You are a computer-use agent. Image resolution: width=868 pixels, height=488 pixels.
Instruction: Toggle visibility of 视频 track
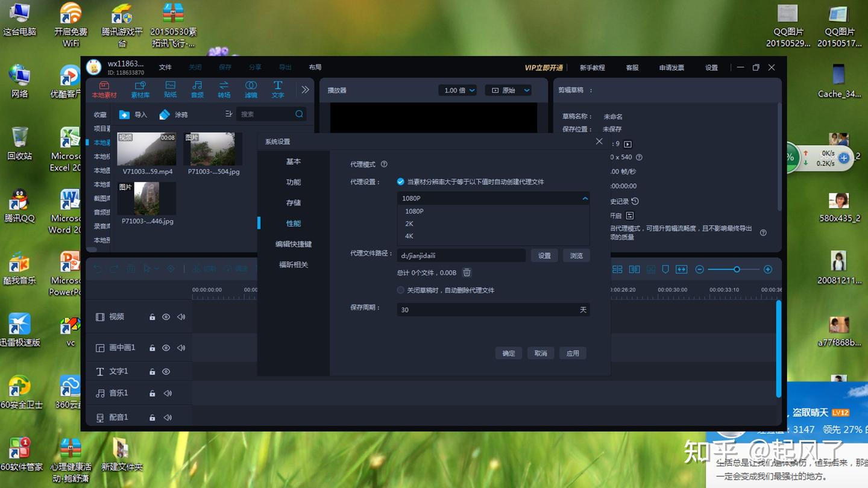click(166, 317)
